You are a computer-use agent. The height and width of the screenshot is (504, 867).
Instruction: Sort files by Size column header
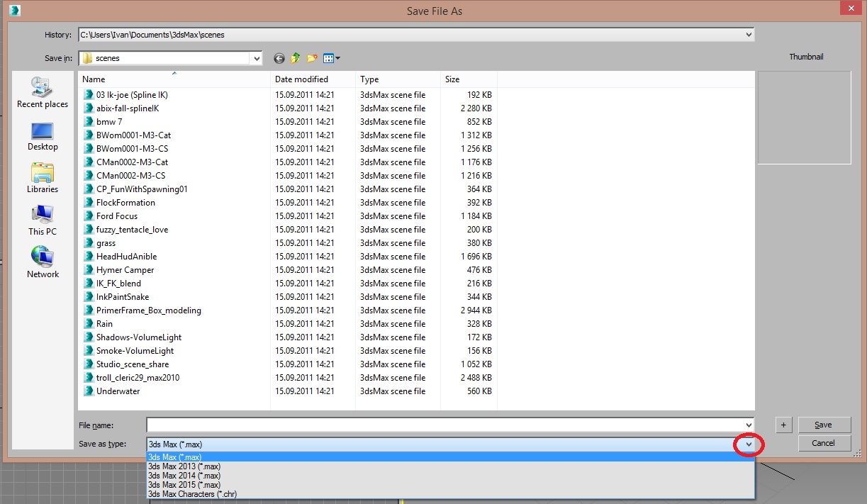click(x=469, y=79)
